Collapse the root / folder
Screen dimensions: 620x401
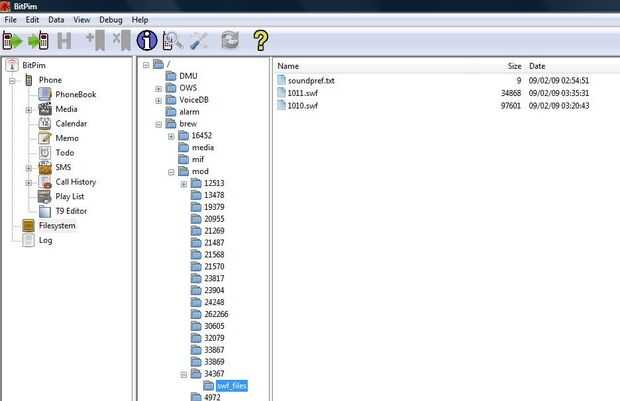[146, 64]
